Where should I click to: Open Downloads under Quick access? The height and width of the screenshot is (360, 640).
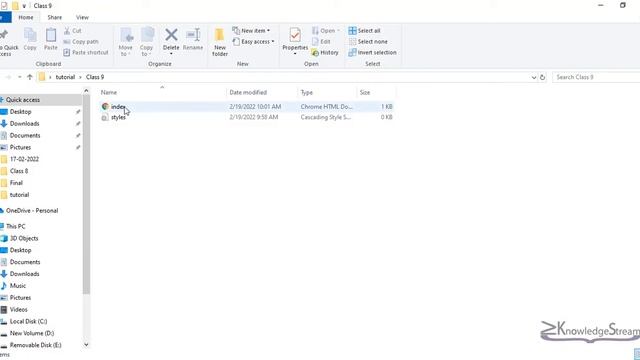pos(24,123)
